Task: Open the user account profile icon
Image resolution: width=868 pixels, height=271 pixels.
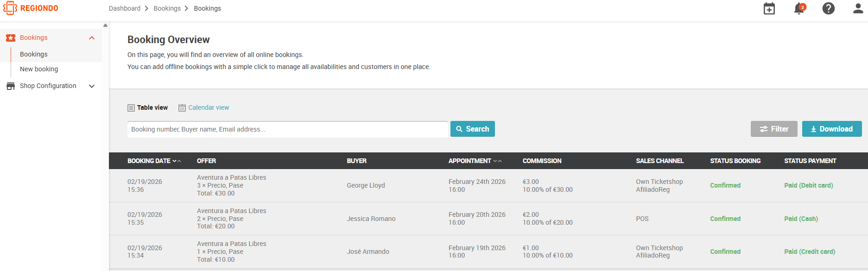Action: (x=858, y=8)
